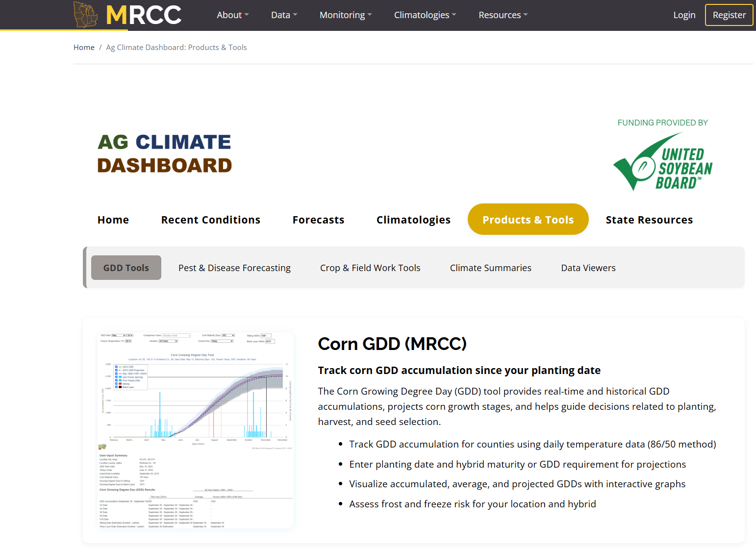Switch to Crop & Field Work Tools
Viewport: 756px width, 549px height.
coord(370,268)
